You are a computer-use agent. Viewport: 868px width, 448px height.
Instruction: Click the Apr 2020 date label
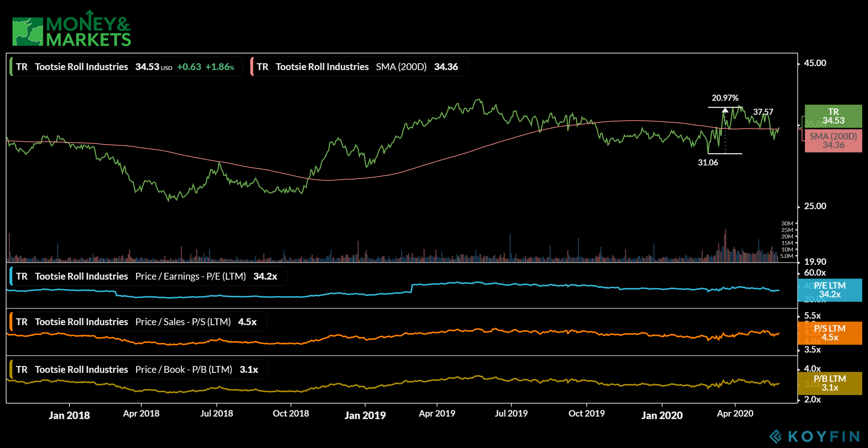735,414
